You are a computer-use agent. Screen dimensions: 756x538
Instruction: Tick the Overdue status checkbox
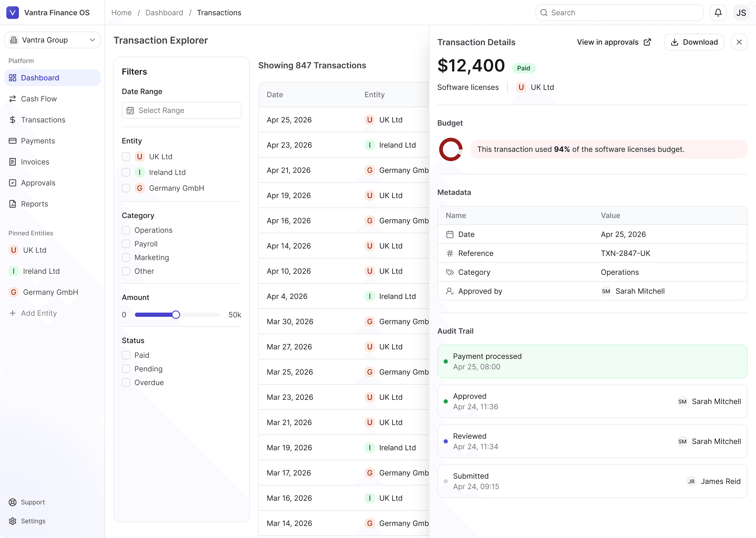[126, 383]
